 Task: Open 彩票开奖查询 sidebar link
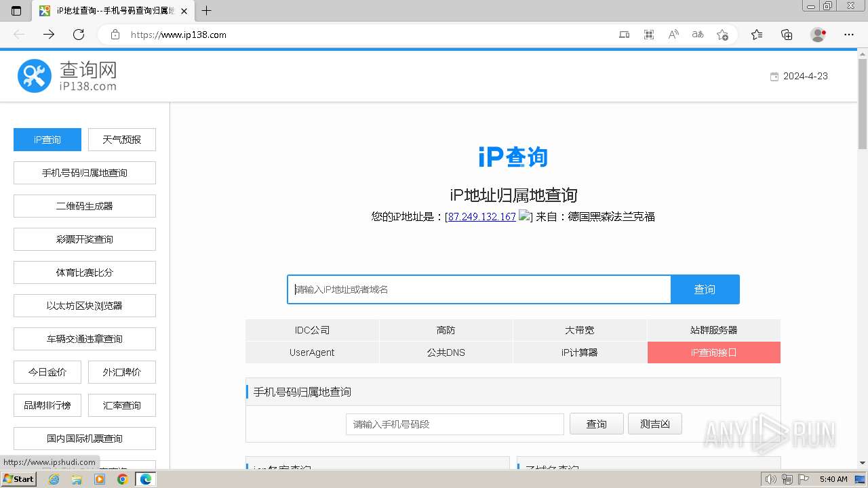pyautogui.click(x=85, y=239)
